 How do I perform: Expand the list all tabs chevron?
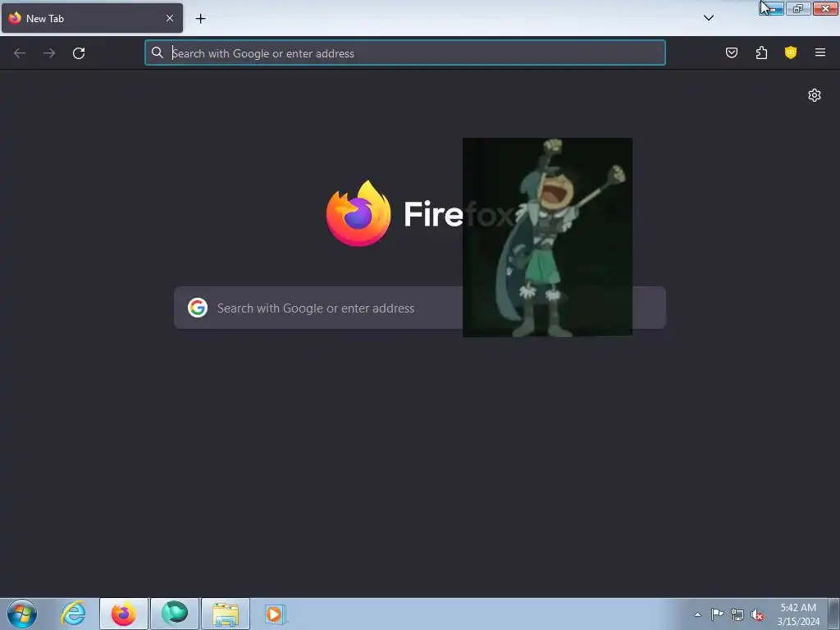point(708,18)
